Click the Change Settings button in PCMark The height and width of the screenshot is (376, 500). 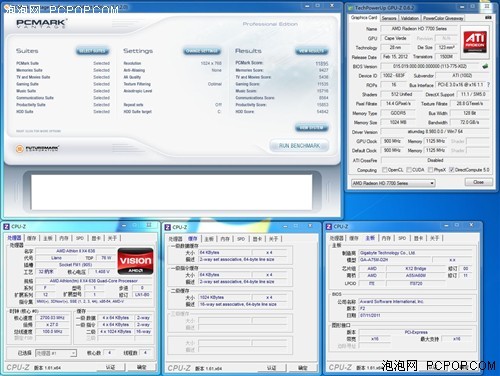(x=202, y=51)
